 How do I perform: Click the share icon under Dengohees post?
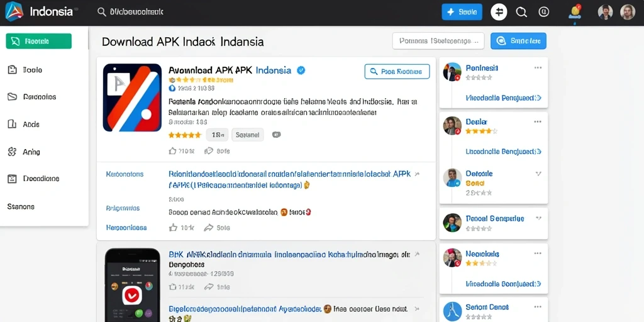pos(209,287)
